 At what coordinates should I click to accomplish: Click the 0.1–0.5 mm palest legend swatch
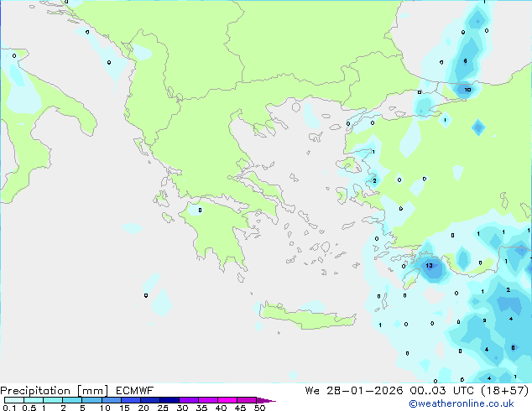click(14, 400)
